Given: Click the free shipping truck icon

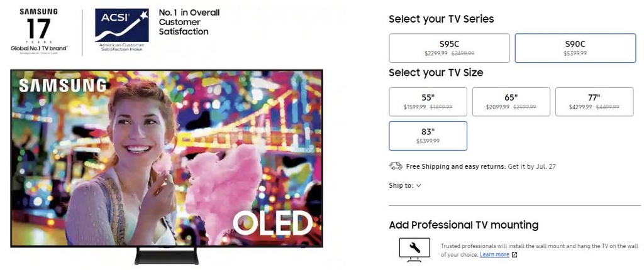Looking at the screenshot, I should (x=396, y=166).
